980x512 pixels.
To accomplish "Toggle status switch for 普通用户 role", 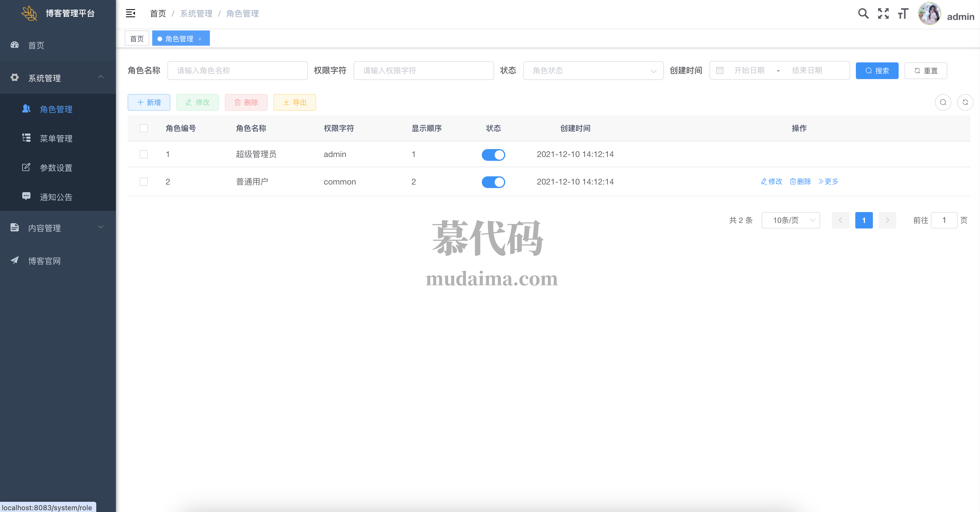I will (493, 182).
